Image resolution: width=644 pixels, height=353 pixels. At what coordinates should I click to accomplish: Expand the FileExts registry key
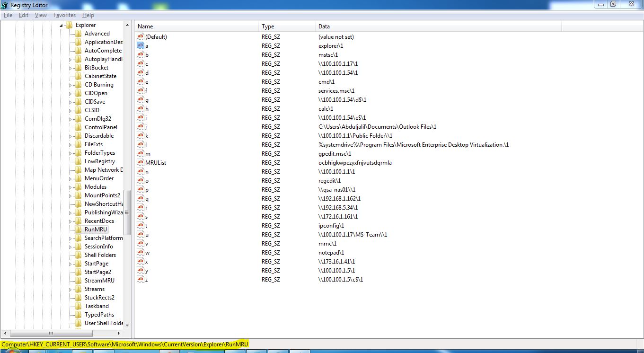(x=71, y=145)
